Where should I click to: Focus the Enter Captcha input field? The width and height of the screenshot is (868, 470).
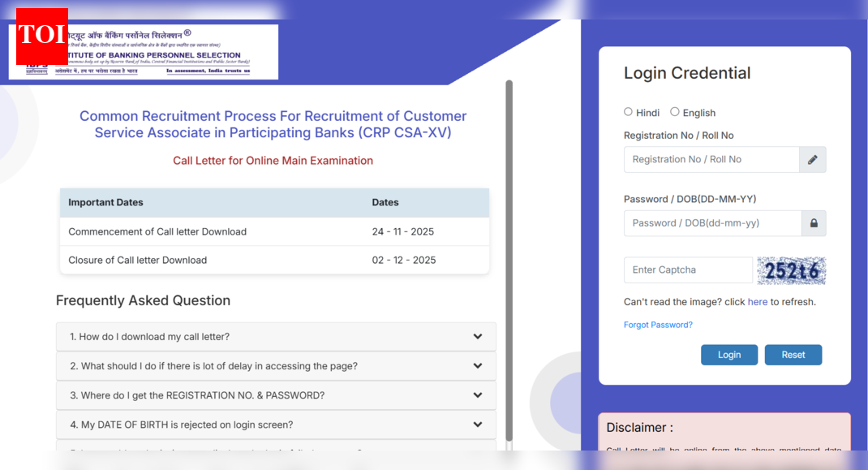point(688,270)
